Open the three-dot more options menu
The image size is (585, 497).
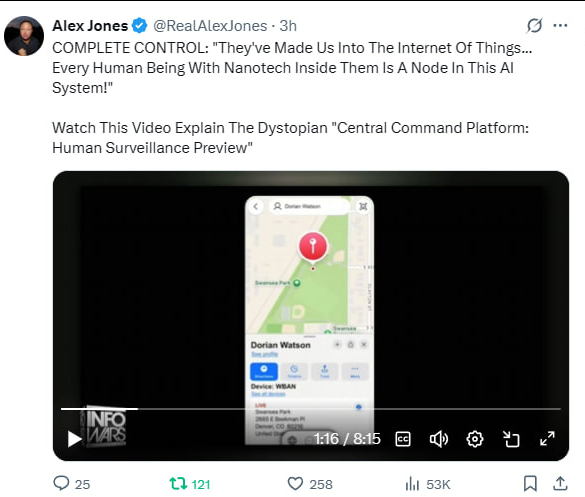(560, 25)
